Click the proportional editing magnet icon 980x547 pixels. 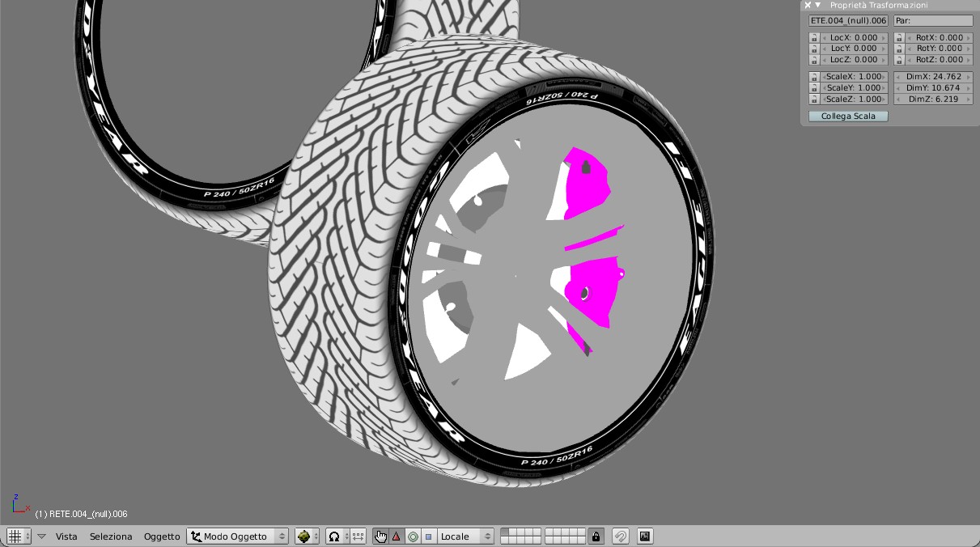click(621, 536)
